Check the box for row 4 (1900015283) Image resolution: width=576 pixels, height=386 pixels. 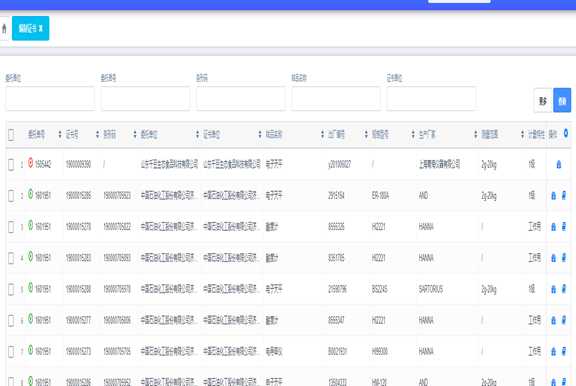11,258
